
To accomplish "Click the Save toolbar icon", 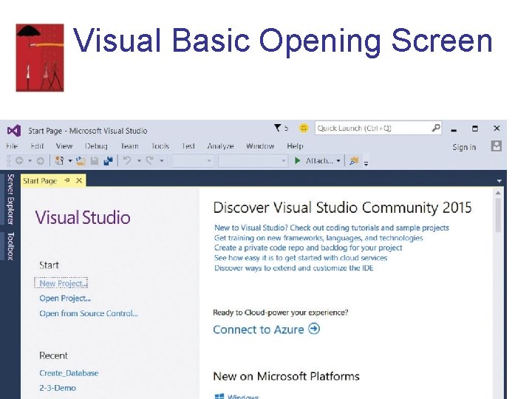I will click(x=95, y=161).
